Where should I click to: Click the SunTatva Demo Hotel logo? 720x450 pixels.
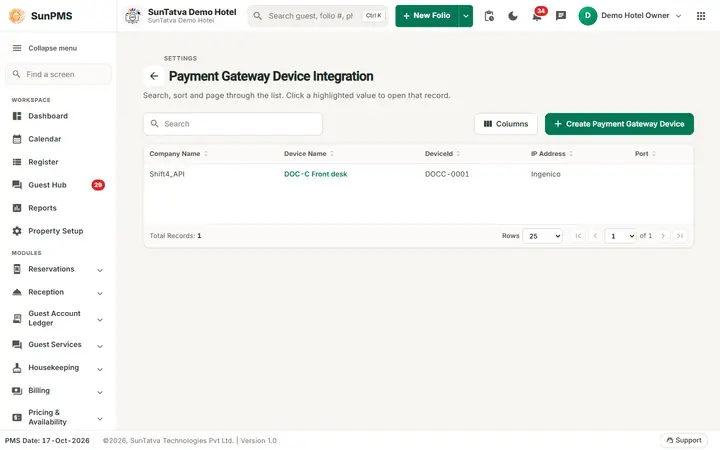pyautogui.click(x=133, y=16)
